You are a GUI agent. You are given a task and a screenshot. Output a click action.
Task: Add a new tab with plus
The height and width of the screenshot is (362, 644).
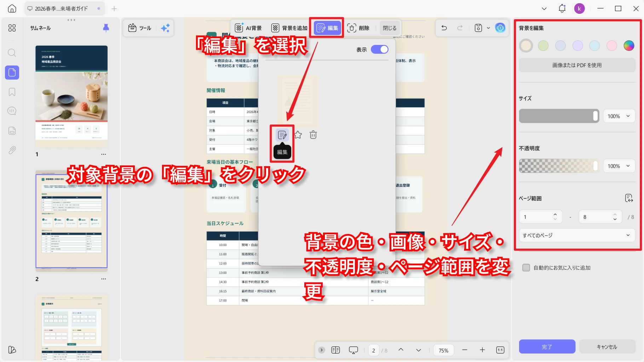tap(114, 8)
